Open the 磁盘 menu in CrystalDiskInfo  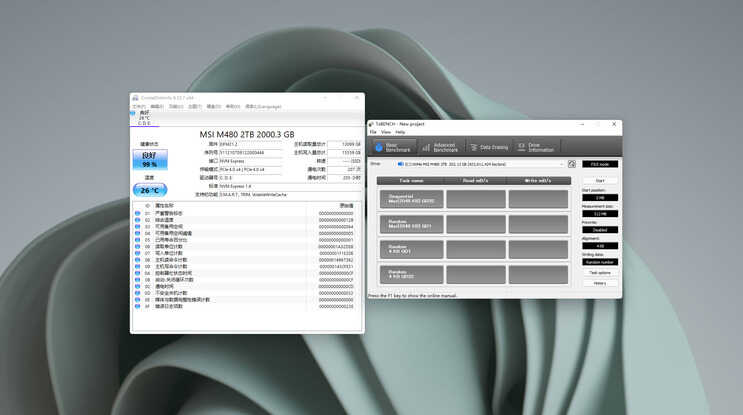point(214,107)
